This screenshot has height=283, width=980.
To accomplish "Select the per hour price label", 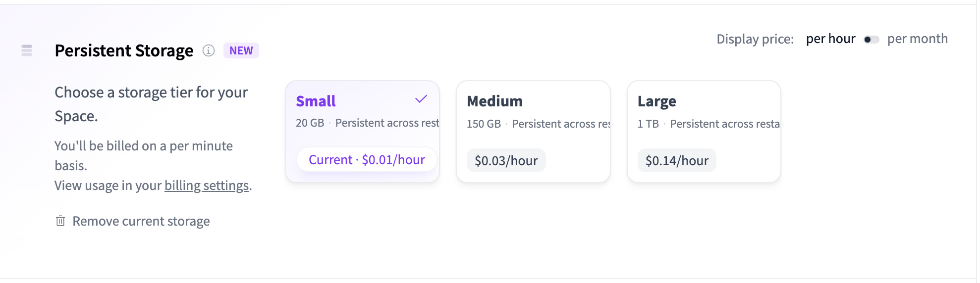I will (830, 39).
